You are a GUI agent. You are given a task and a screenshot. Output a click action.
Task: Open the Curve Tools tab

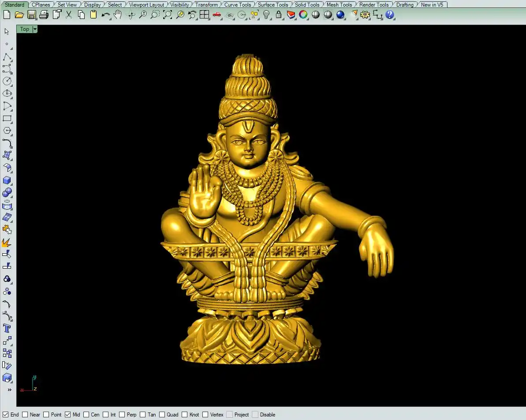coord(238,5)
